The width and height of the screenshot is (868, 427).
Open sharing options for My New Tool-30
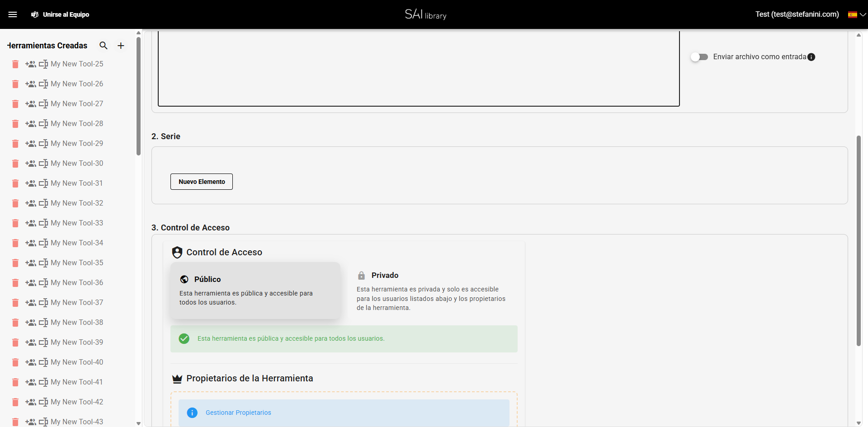pyautogui.click(x=31, y=164)
